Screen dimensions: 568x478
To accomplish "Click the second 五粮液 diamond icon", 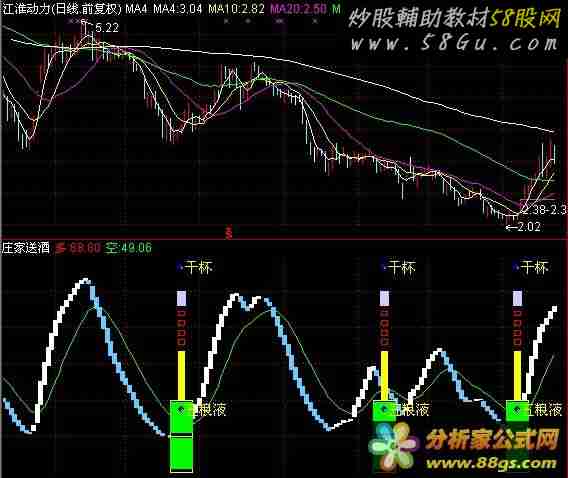I will 383,409.
